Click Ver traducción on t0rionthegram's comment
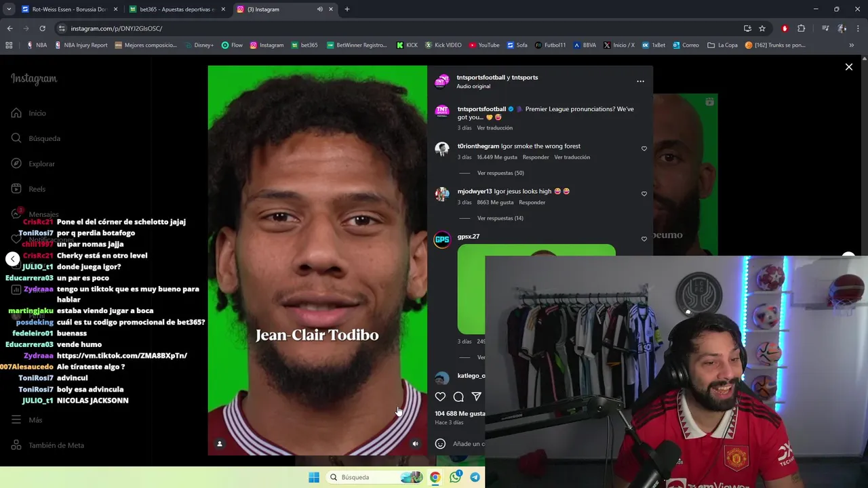The width and height of the screenshot is (868, 488). (x=572, y=157)
